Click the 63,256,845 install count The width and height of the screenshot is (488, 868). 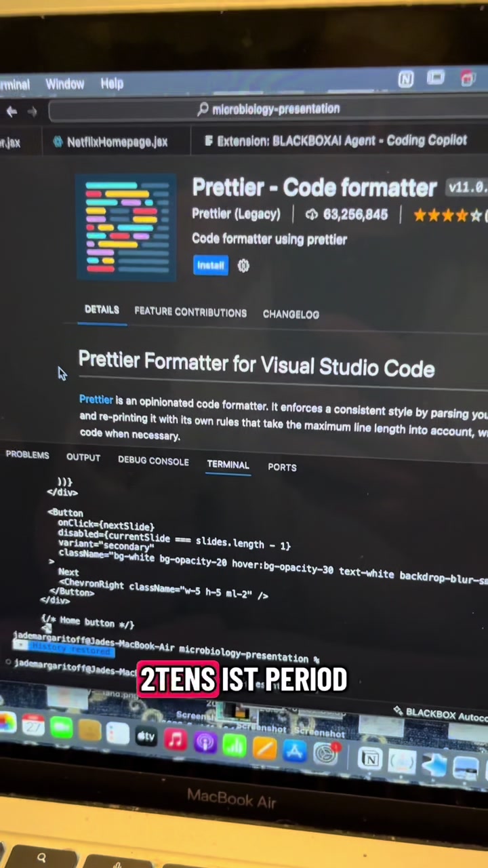click(355, 215)
